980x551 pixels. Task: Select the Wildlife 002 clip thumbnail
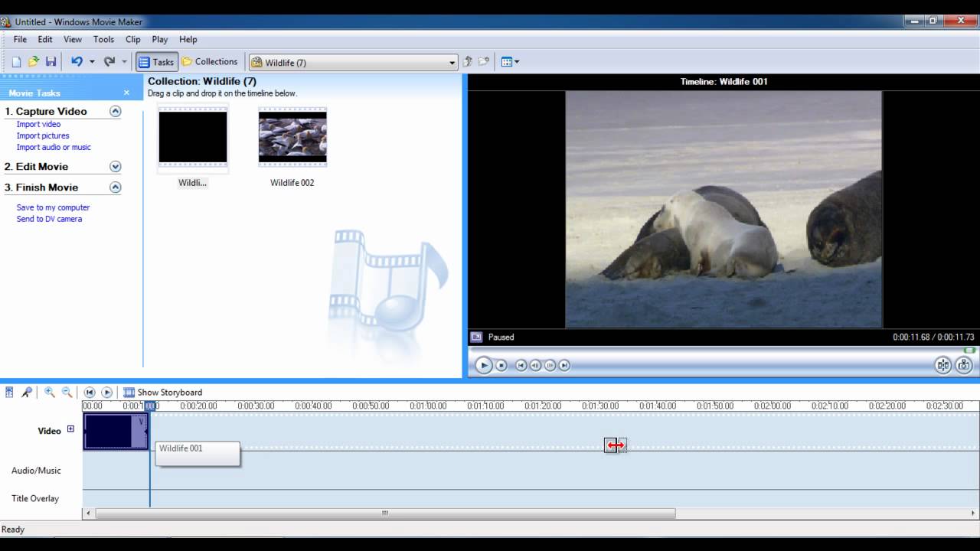292,138
